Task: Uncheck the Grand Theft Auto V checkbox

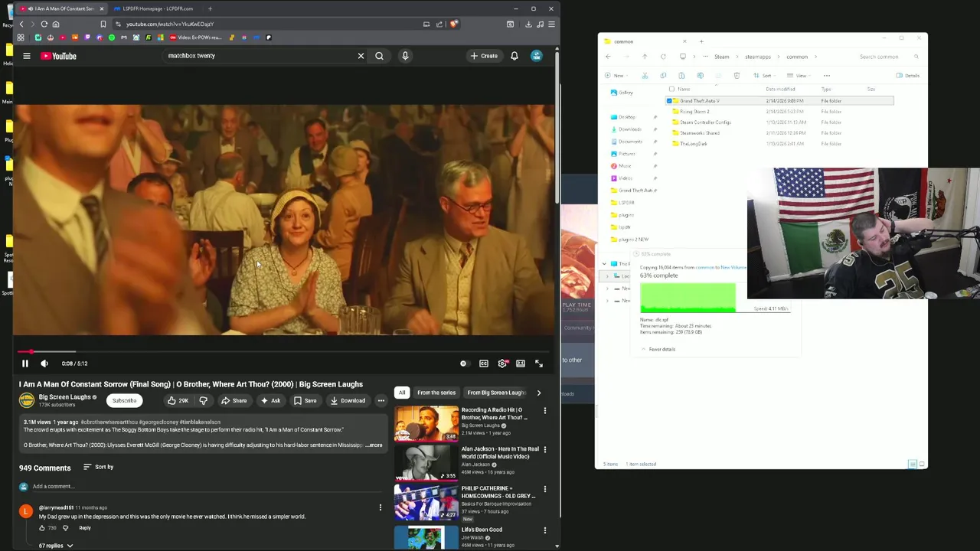Action: coord(669,101)
